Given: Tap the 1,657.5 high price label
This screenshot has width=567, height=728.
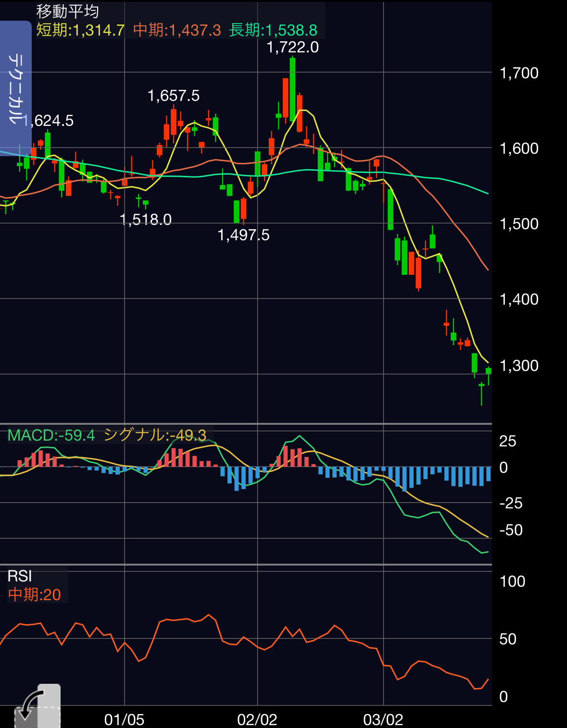Looking at the screenshot, I should coord(173,96).
